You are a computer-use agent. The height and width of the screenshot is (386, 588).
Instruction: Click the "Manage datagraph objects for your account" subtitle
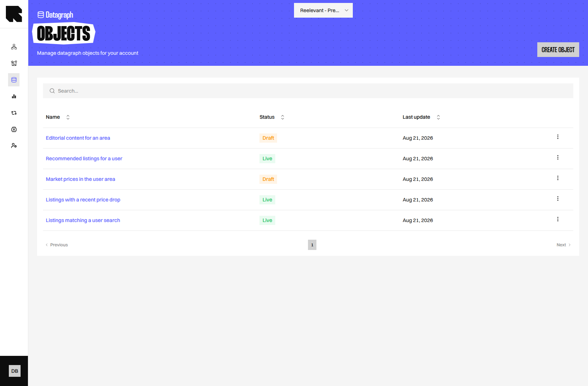tap(88, 53)
